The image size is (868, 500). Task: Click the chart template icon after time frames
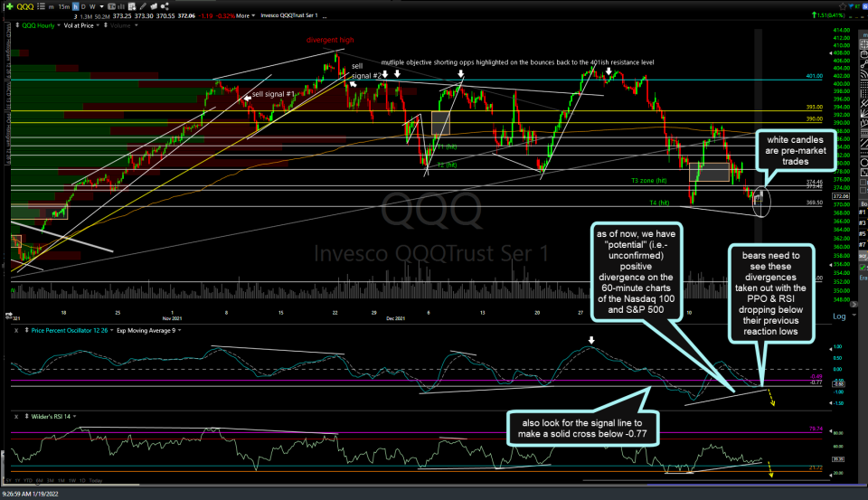pyautogui.click(x=111, y=6)
